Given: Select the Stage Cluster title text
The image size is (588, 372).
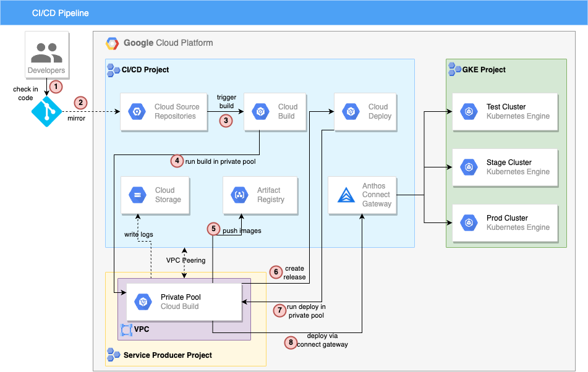Looking at the screenshot, I should 509,163.
